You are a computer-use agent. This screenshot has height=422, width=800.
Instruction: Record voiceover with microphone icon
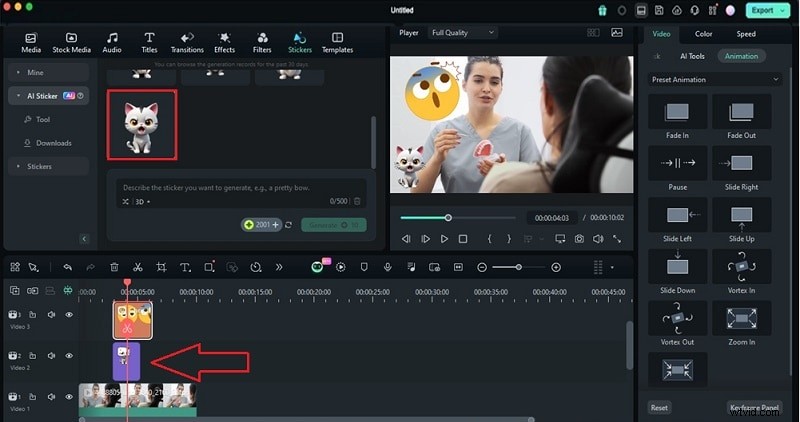pyautogui.click(x=388, y=267)
